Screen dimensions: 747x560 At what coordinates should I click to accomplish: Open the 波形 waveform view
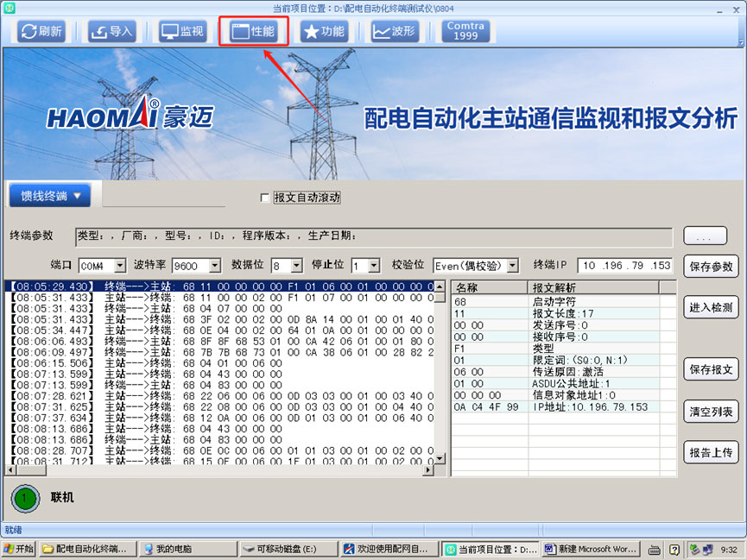pyautogui.click(x=394, y=32)
